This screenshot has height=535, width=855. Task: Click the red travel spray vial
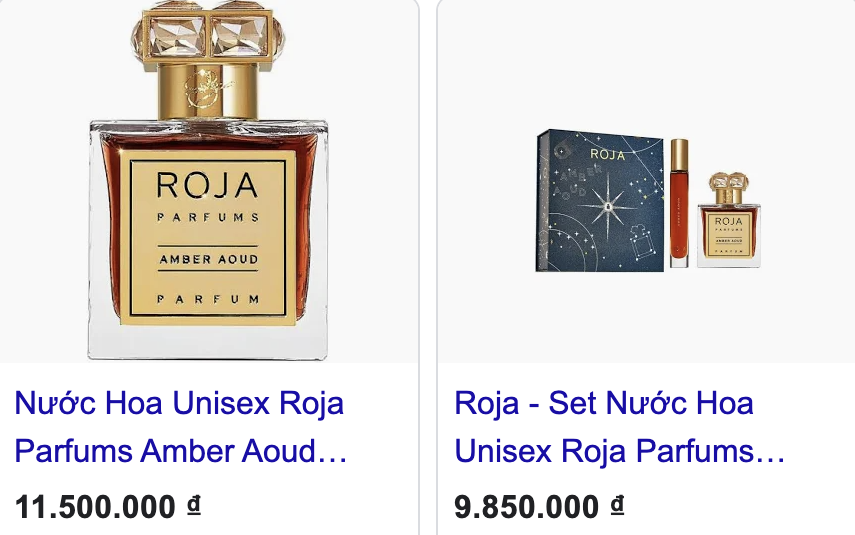679,203
